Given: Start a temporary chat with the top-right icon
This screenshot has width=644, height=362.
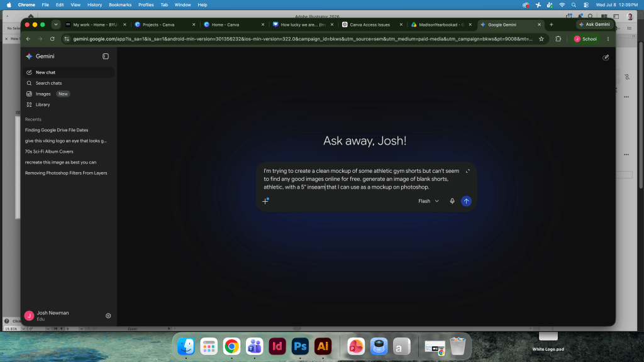Looking at the screenshot, I should tap(606, 57).
